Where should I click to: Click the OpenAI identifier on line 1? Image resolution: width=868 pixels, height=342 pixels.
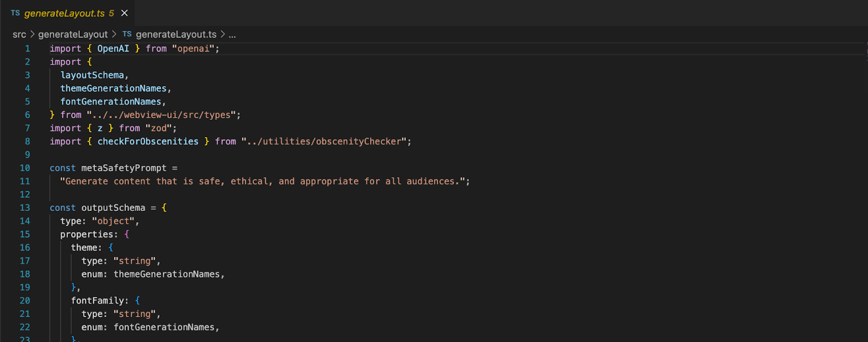click(113, 49)
